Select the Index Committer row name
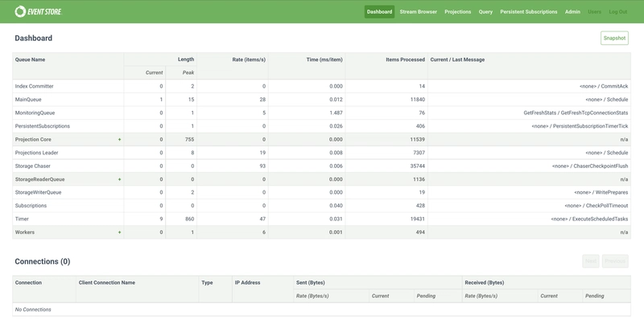The height and width of the screenshot is (320, 644). [x=34, y=86]
